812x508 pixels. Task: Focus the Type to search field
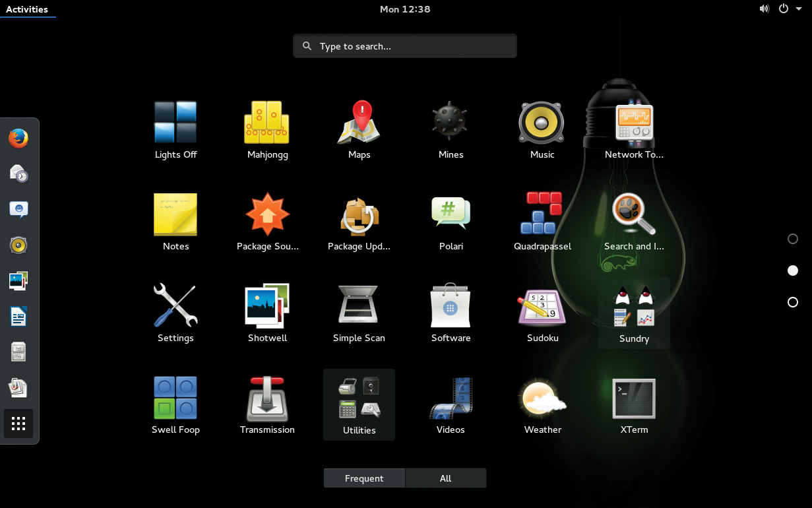[x=405, y=46]
